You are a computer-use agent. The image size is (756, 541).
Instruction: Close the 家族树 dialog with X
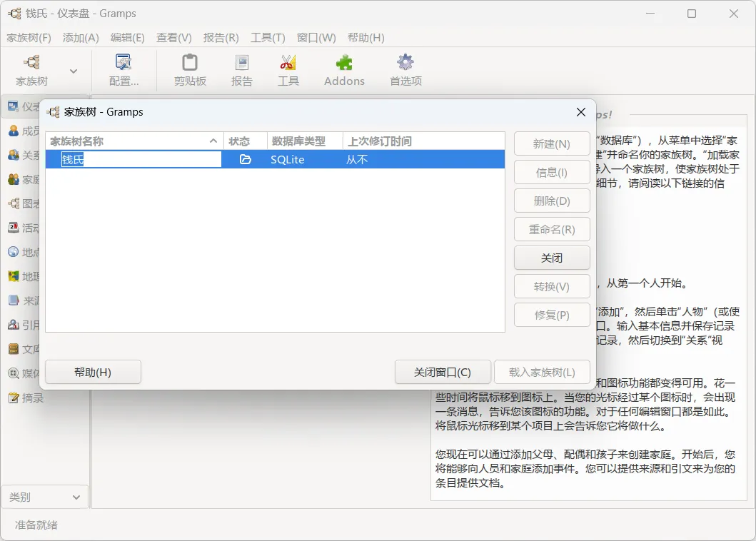[x=581, y=112]
